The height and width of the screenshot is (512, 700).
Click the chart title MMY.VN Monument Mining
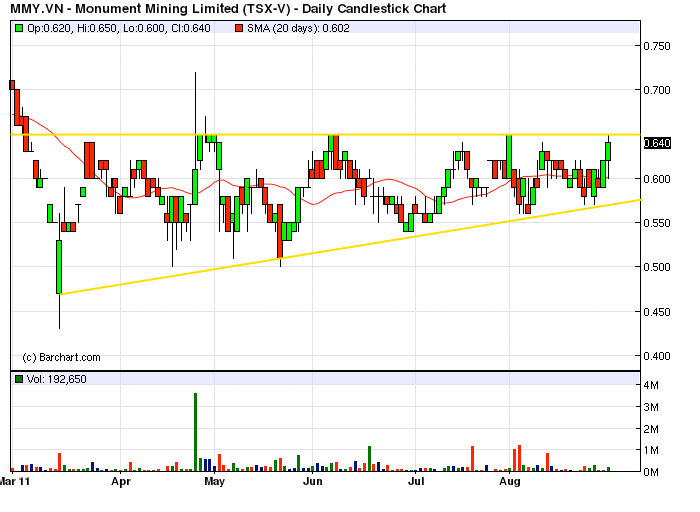point(228,8)
